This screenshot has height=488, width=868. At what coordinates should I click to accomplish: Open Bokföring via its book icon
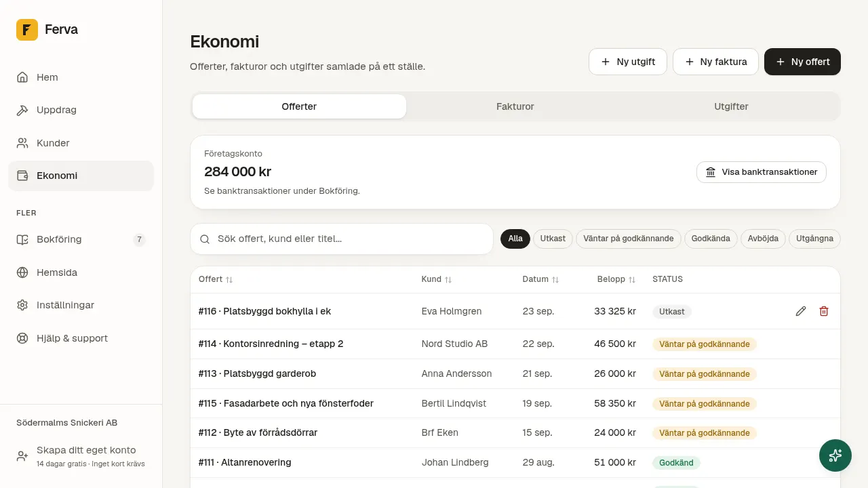click(x=22, y=239)
